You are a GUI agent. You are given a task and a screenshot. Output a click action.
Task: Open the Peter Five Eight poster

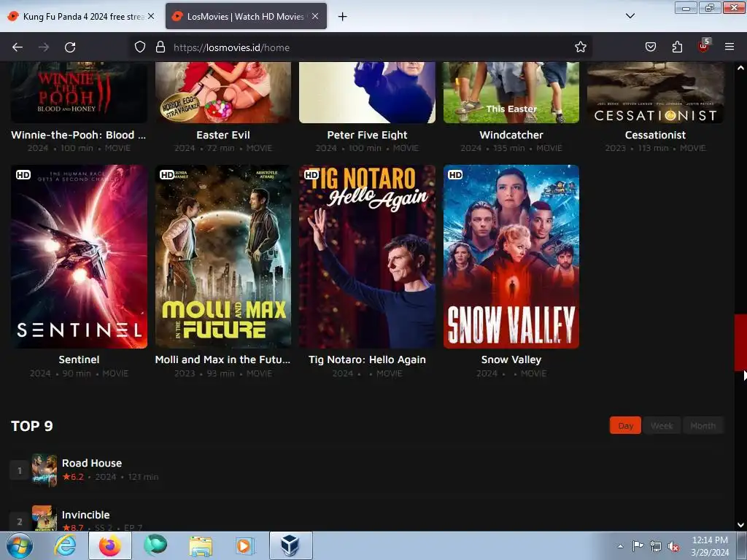(367, 93)
